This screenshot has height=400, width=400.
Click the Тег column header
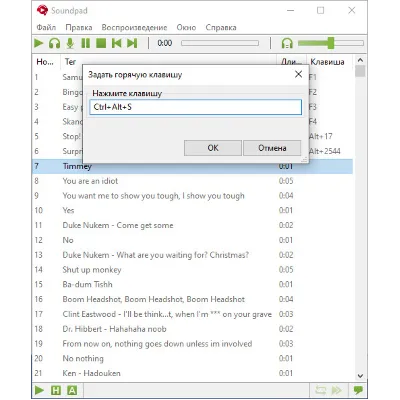pos(168,62)
